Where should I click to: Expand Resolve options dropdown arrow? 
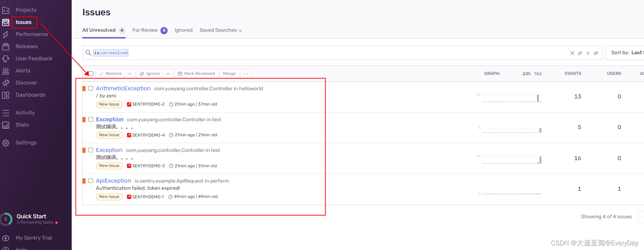[130, 73]
